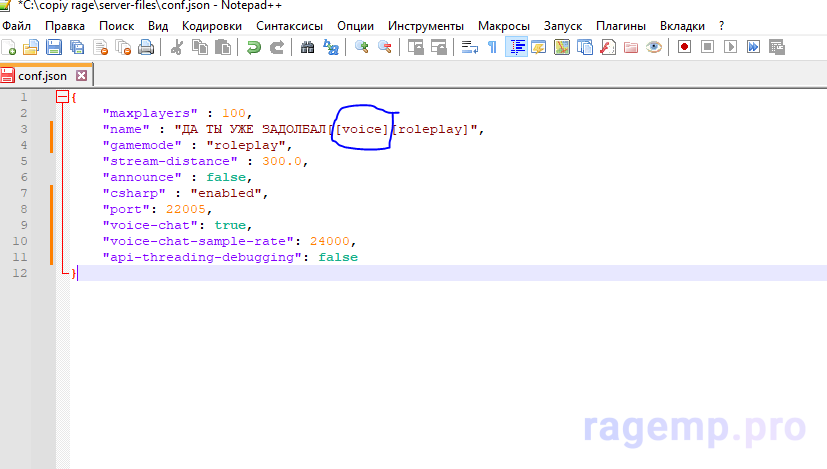The image size is (827, 469).
Task: Start macro recording with the red record button
Action: click(684, 46)
